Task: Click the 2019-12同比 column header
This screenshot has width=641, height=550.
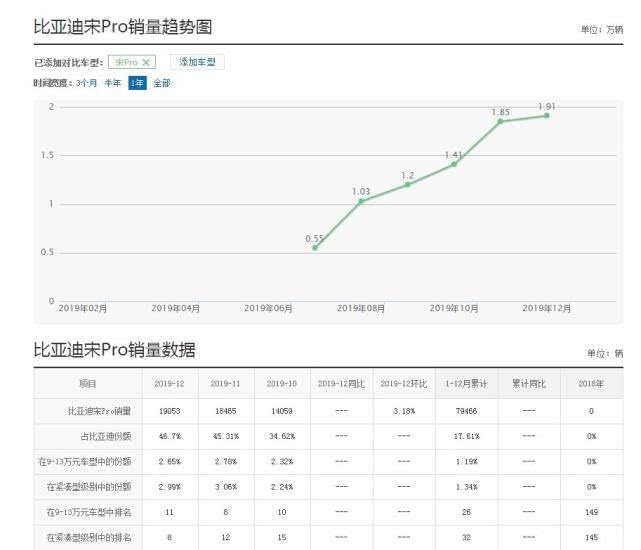Action: click(341, 384)
